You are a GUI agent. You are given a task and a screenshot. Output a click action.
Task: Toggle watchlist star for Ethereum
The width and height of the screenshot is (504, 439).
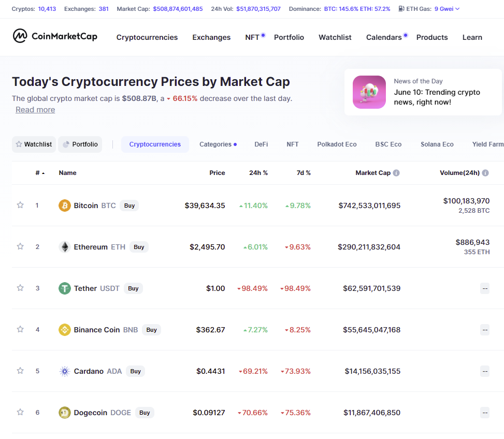(20, 246)
